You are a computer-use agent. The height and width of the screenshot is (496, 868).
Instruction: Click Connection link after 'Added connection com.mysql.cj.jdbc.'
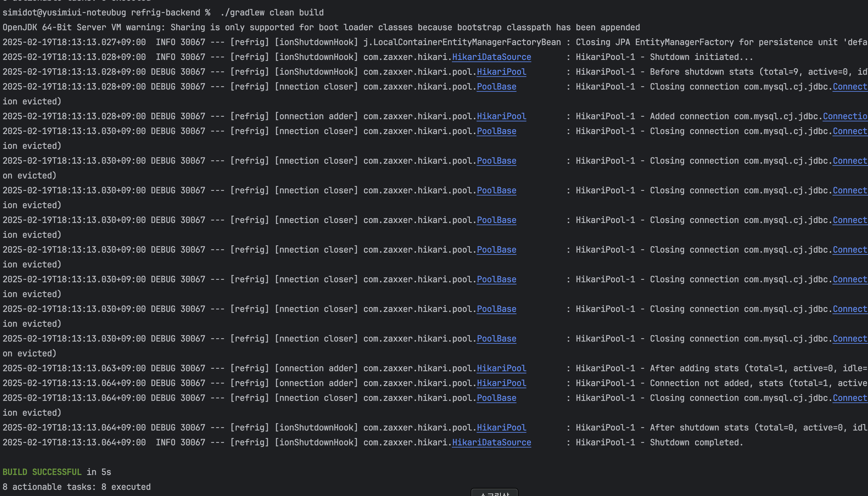845,116
